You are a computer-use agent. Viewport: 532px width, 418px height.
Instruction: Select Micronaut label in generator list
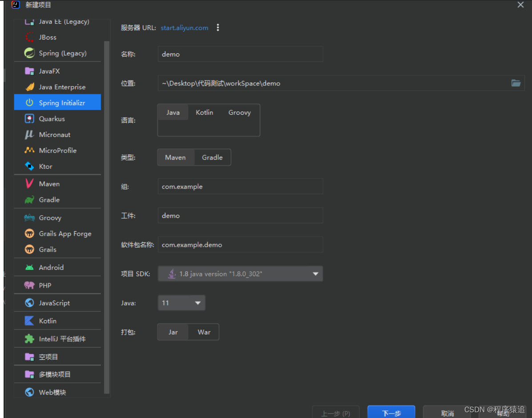point(55,135)
